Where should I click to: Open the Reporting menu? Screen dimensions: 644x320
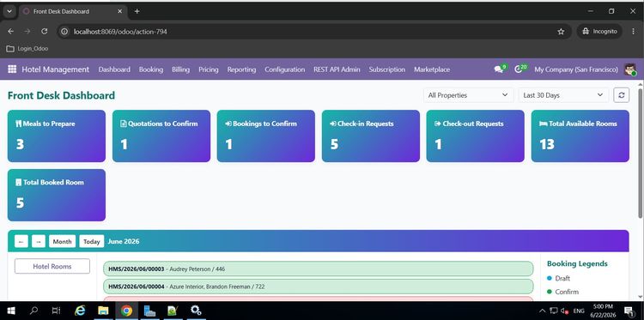pyautogui.click(x=241, y=69)
